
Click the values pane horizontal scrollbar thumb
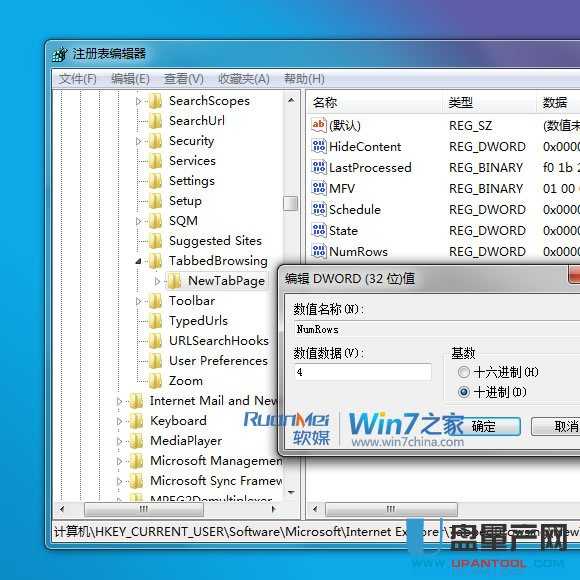(x=391, y=509)
